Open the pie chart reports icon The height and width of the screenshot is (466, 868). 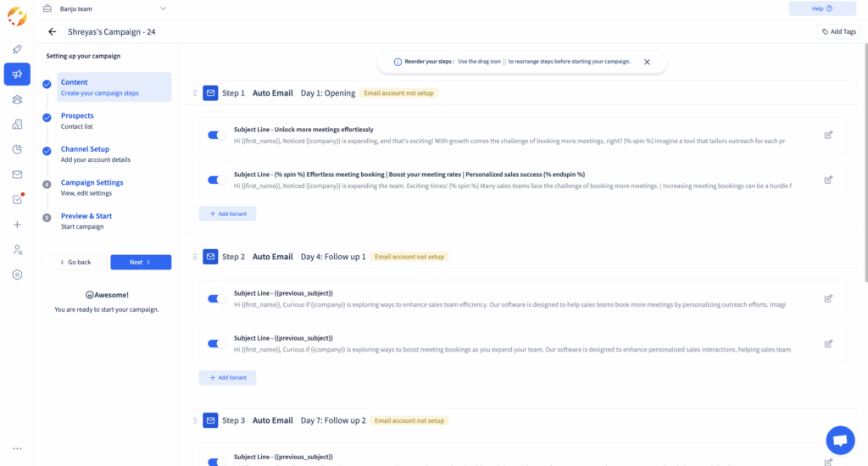(17, 149)
